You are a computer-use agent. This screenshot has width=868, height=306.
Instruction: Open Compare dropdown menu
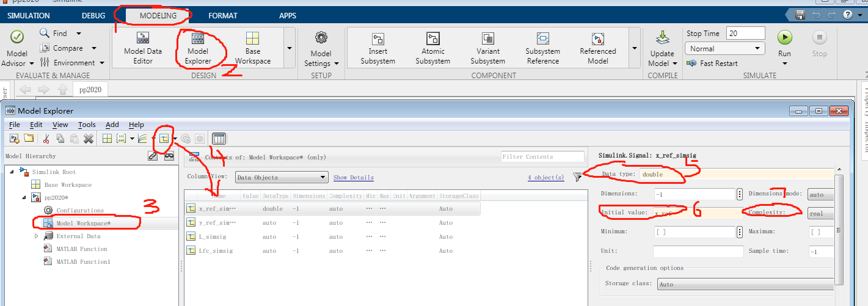(93, 48)
